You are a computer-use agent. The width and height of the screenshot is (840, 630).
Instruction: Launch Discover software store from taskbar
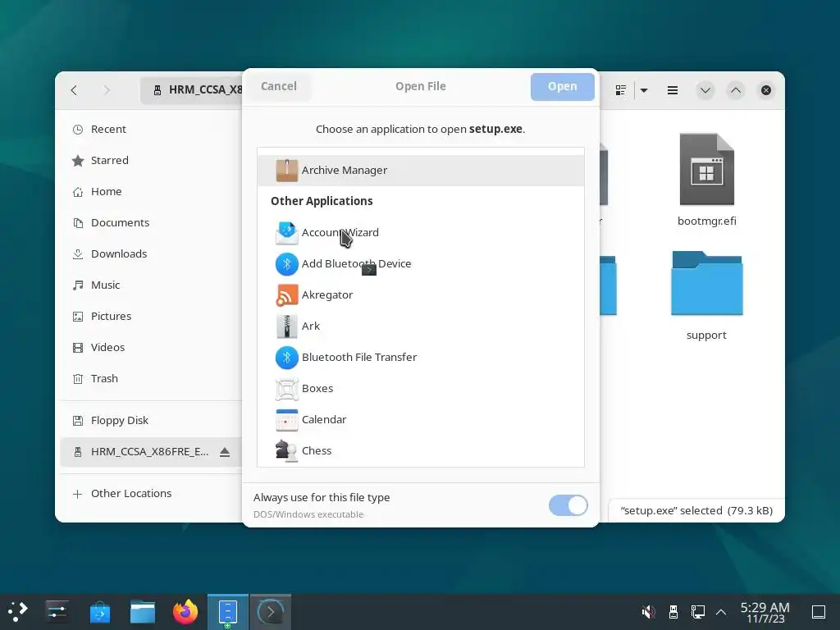[x=99, y=612]
